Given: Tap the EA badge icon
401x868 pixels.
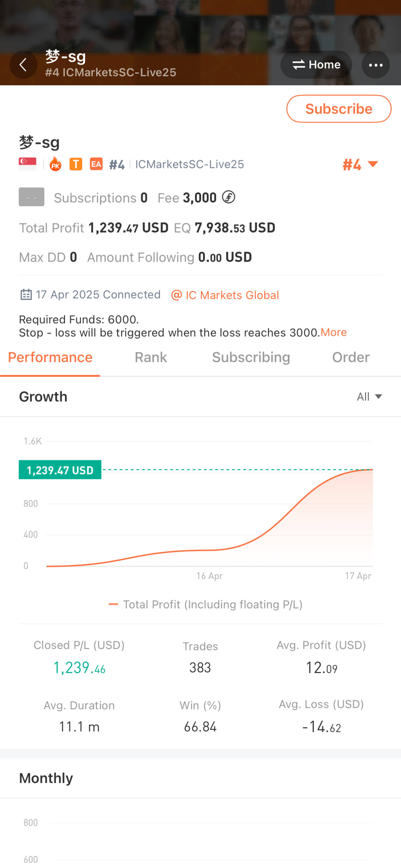Looking at the screenshot, I should pos(96,164).
